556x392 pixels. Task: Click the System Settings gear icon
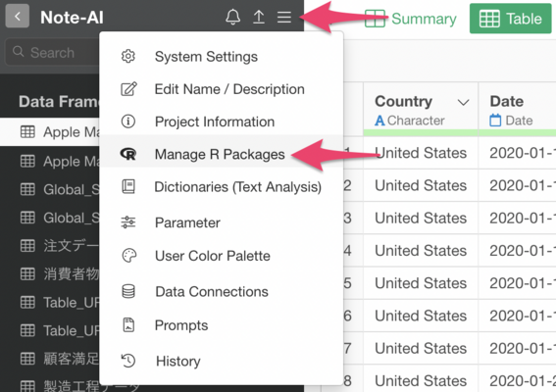(128, 57)
